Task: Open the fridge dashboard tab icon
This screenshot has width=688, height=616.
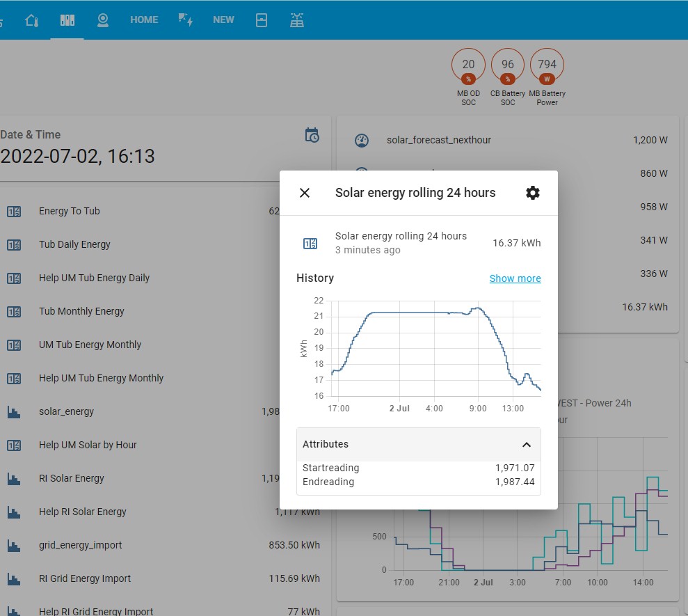Action: point(261,19)
